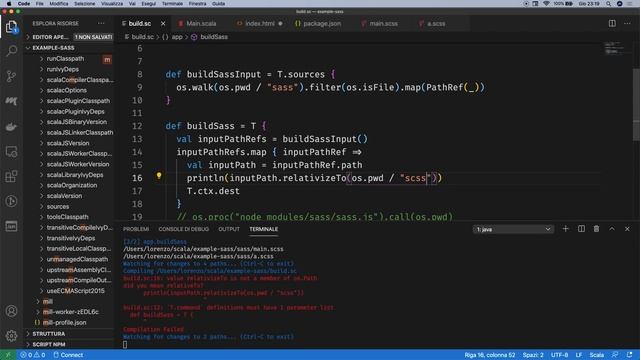Click the Connect button in status bar
The width and height of the screenshot is (640, 360).
point(68,355)
